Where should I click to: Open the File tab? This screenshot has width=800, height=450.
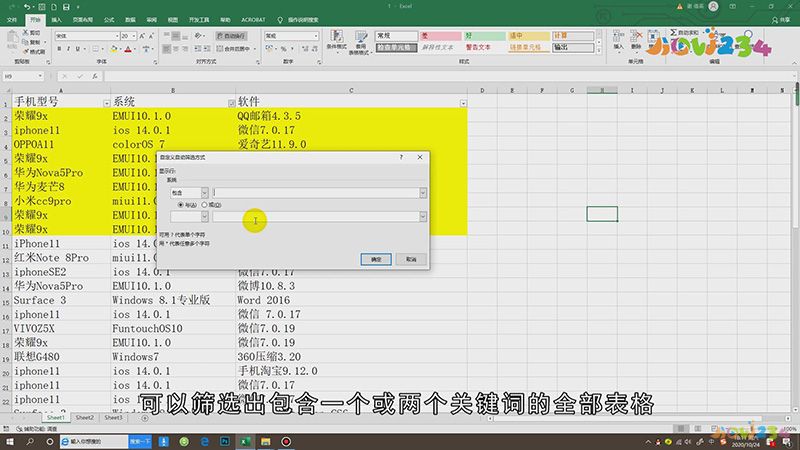point(12,20)
